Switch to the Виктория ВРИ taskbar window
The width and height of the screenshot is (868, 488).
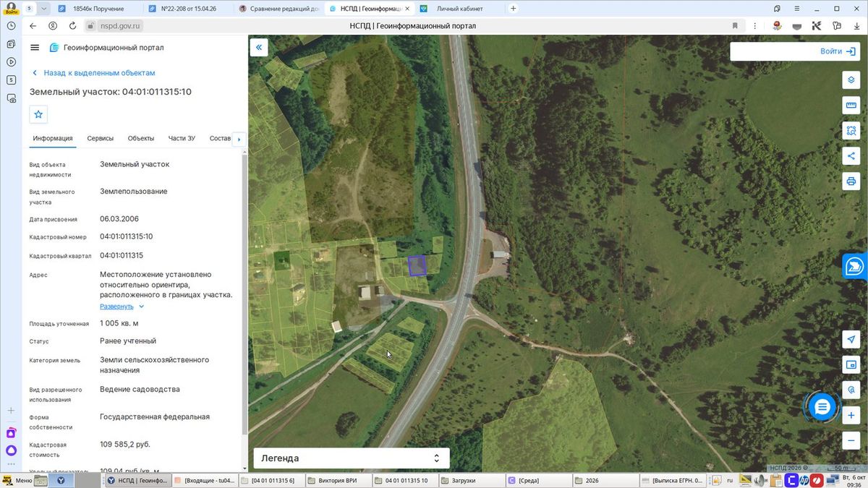pos(337,480)
